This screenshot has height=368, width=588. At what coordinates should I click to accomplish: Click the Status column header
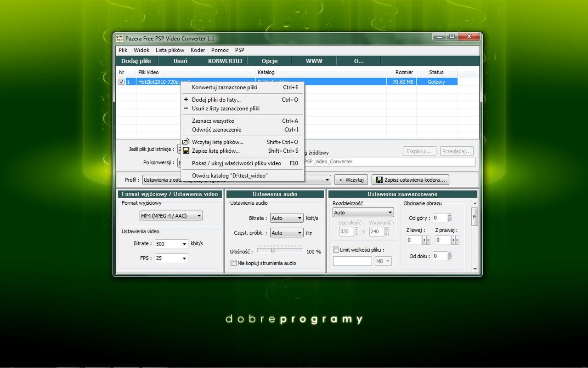pyautogui.click(x=436, y=72)
